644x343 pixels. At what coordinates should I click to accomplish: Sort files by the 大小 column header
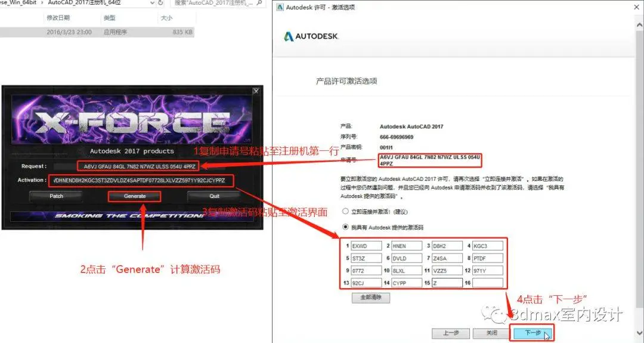[x=166, y=18]
